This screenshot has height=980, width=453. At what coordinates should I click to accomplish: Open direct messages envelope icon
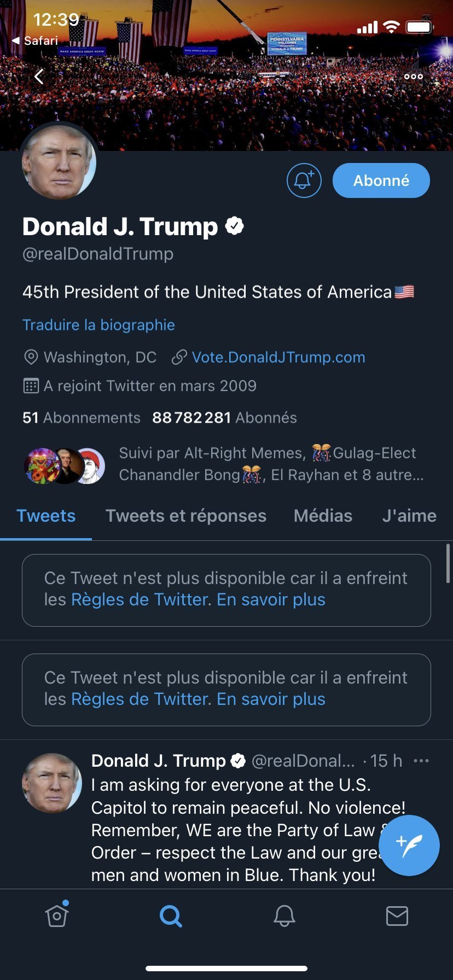tap(397, 915)
